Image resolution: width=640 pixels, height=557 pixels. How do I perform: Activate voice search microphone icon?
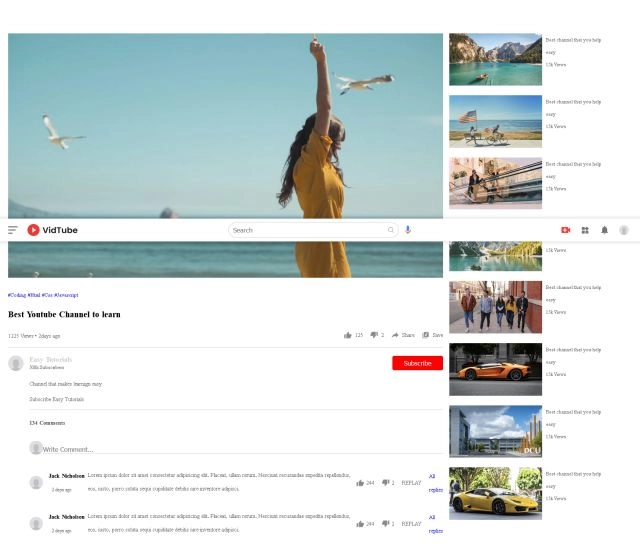point(408,230)
